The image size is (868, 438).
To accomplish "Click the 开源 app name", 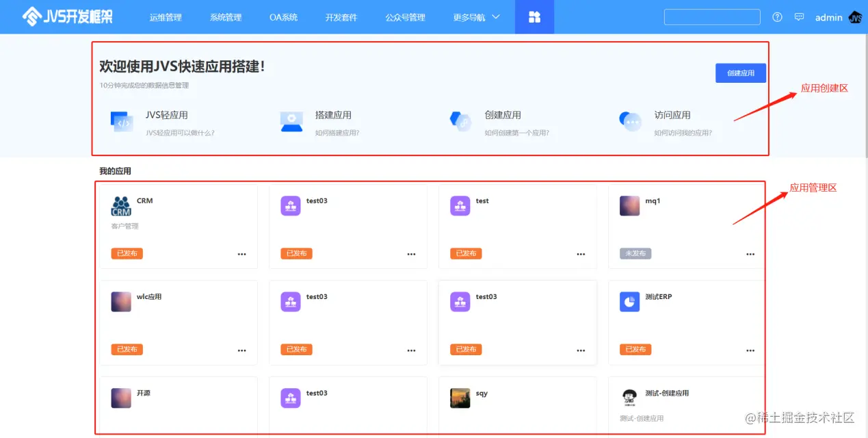I will 144,394.
